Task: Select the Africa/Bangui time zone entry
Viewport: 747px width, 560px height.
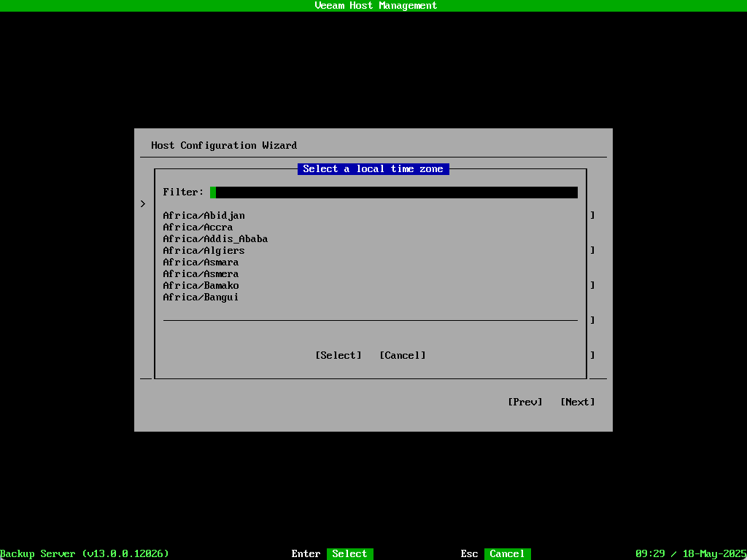Action: [201, 297]
